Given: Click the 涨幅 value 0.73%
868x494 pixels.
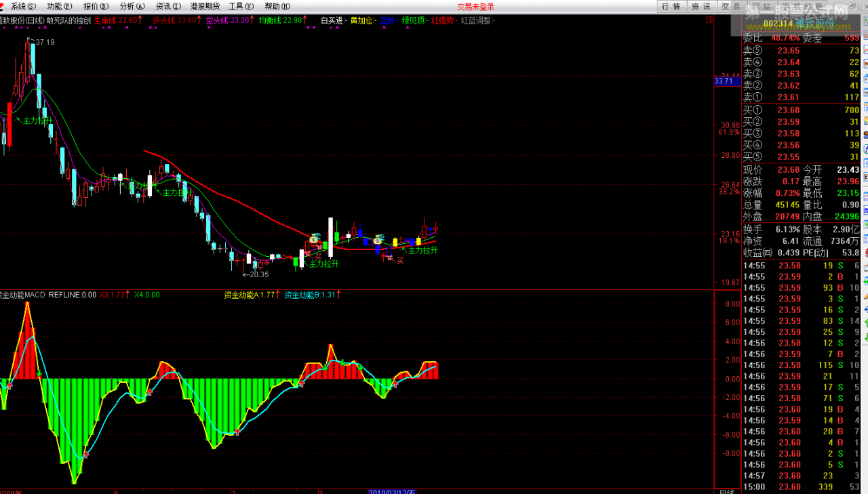Looking at the screenshot, I should pyautogui.click(x=787, y=193).
